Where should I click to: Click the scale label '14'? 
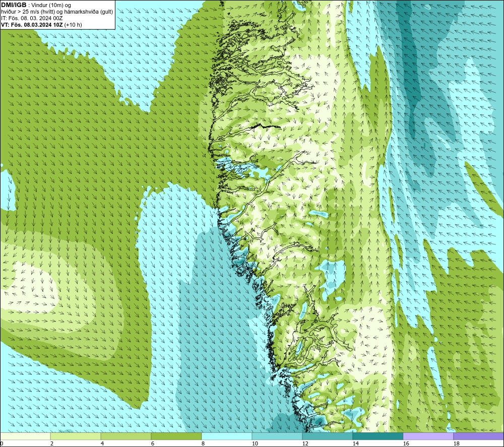click(356, 444)
